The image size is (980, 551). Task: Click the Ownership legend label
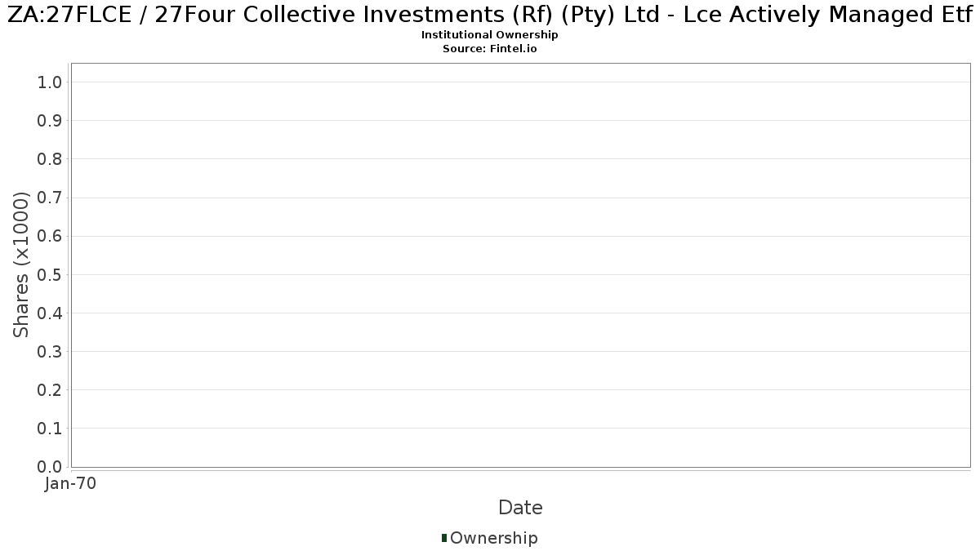tap(493, 538)
